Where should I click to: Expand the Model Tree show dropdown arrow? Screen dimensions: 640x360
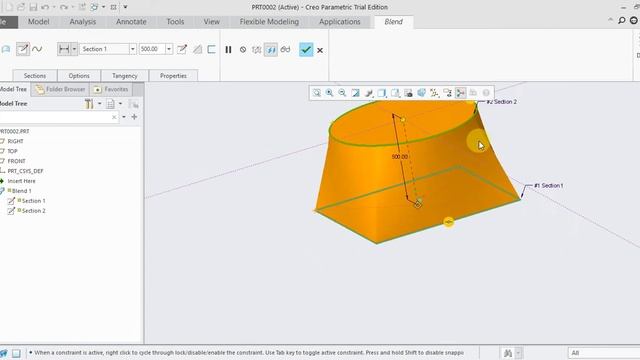pyautogui.click(x=120, y=104)
